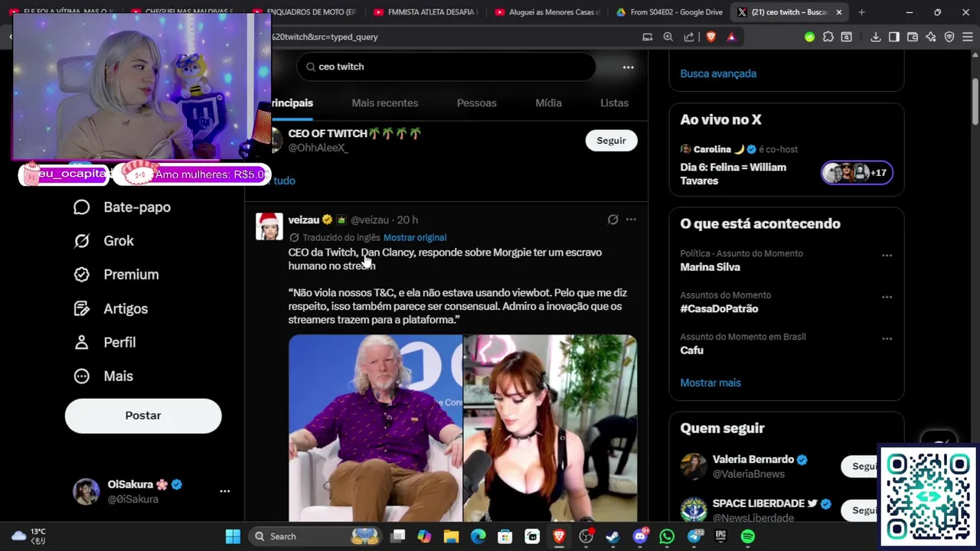The width and height of the screenshot is (980, 551).
Task: Open the more options dots on veizau post
Action: click(x=631, y=220)
